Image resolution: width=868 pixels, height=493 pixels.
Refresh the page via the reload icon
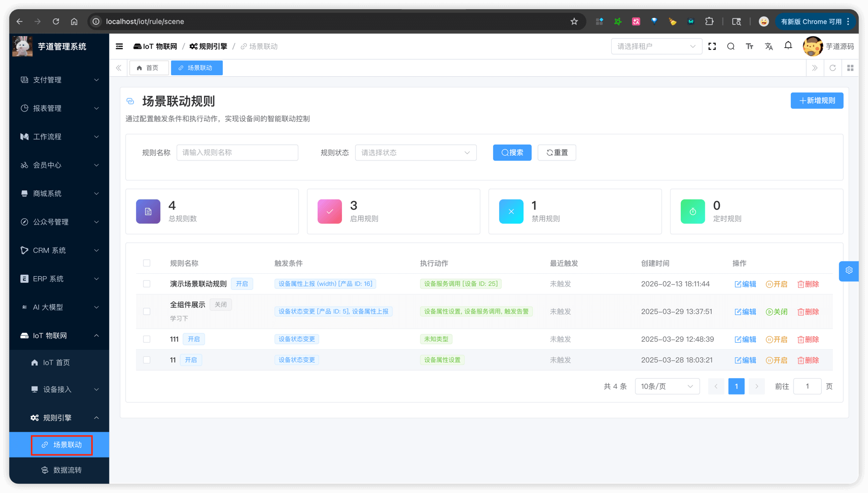(x=832, y=68)
